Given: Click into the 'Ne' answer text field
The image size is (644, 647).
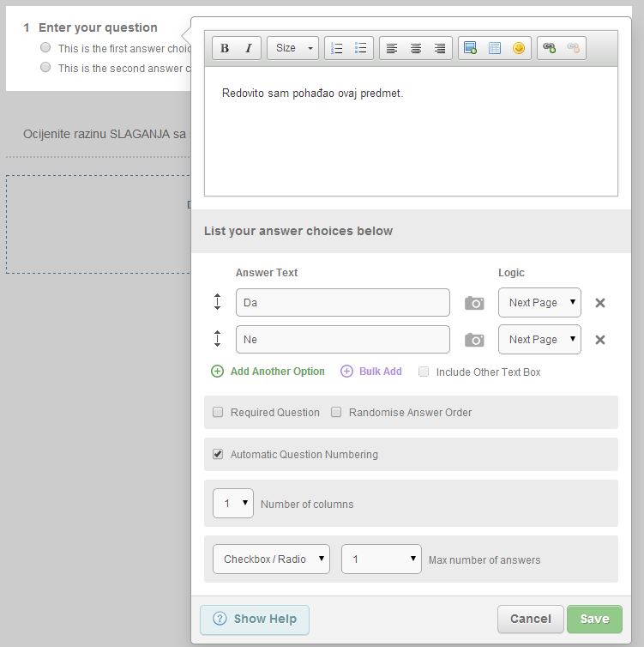Looking at the screenshot, I should tap(342, 340).
